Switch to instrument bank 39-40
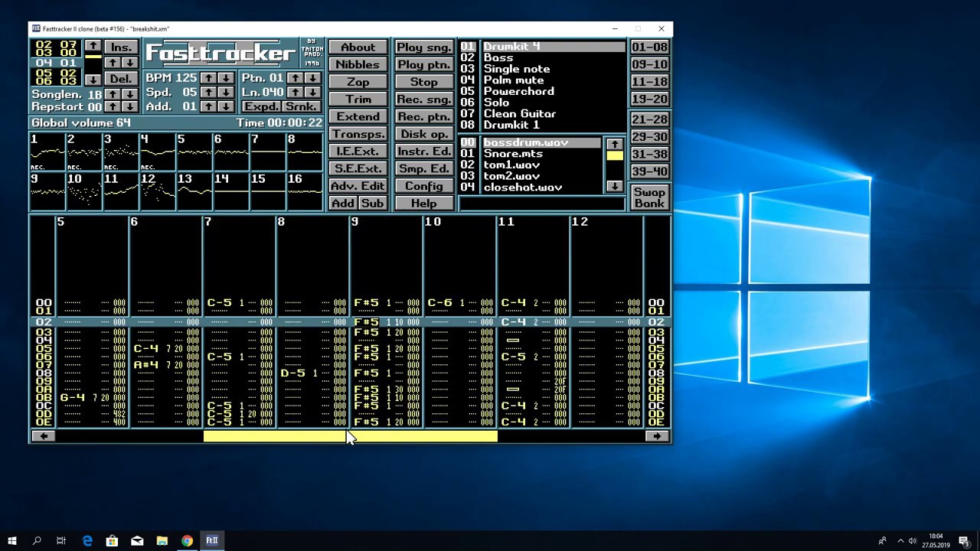Viewport: 980px width, 551px height. pyautogui.click(x=649, y=171)
